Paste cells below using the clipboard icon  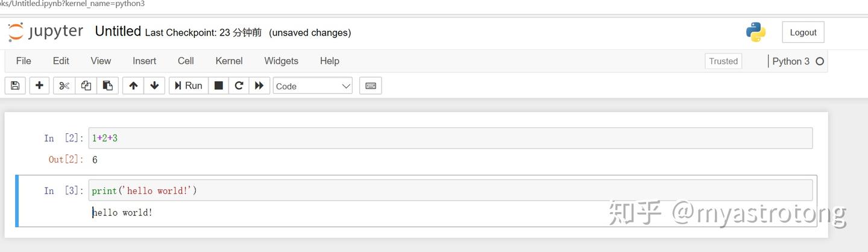click(x=108, y=86)
